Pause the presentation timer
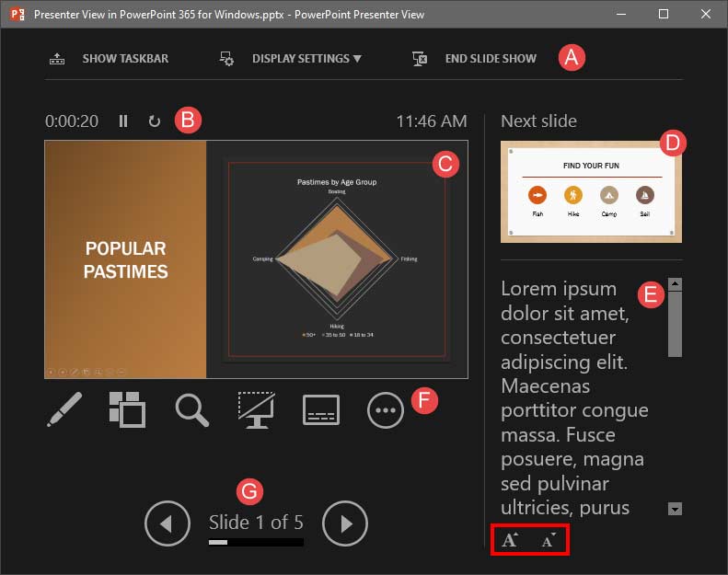The image size is (728, 575). (123, 121)
